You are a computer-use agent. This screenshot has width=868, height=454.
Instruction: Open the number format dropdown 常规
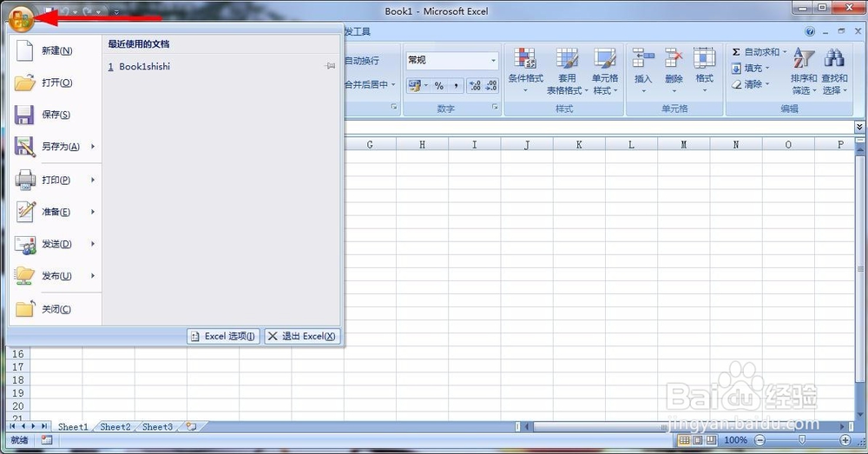click(x=493, y=61)
